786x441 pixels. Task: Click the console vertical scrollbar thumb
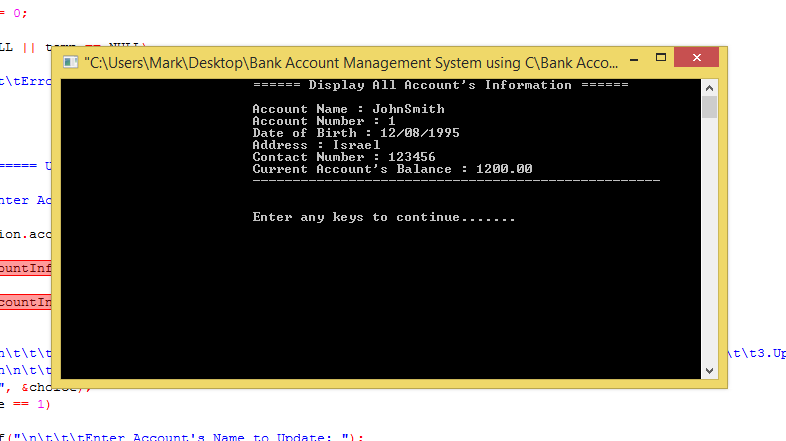pos(709,107)
